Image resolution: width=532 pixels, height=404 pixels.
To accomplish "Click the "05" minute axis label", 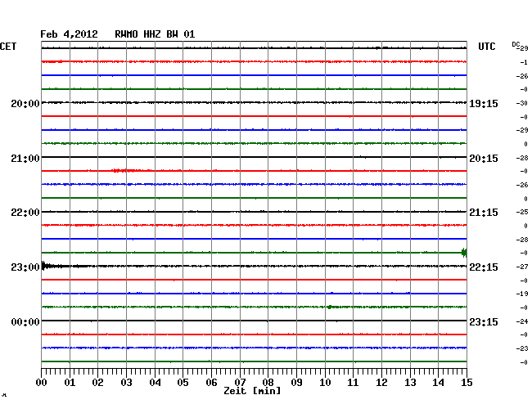I will click(x=183, y=383).
